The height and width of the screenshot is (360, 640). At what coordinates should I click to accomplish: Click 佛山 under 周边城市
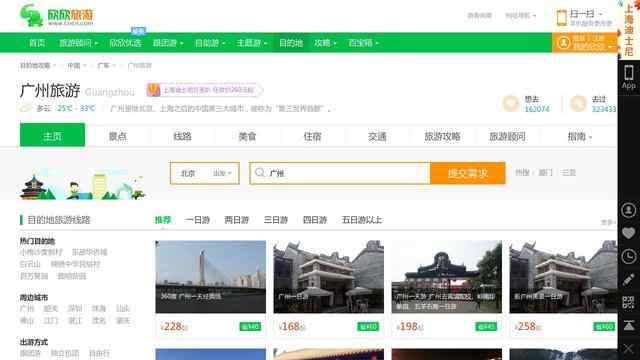pos(27,320)
